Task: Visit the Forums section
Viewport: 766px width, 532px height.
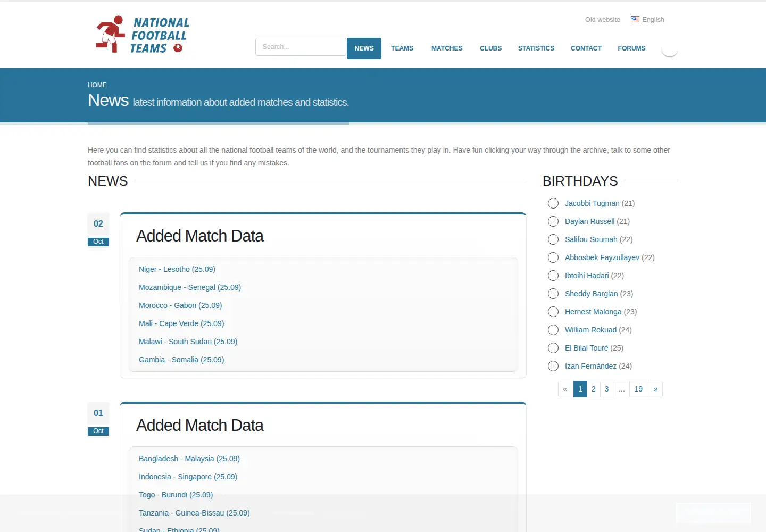Action: 631,48
